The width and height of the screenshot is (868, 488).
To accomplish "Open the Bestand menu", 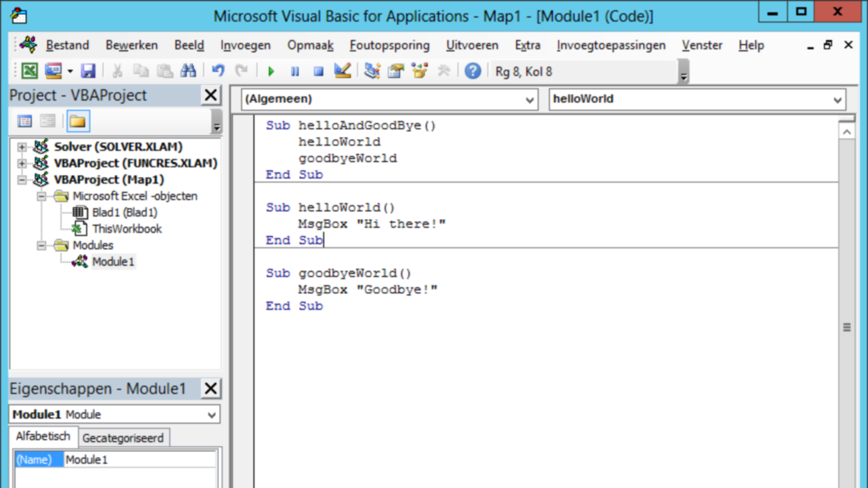I will click(x=67, y=45).
